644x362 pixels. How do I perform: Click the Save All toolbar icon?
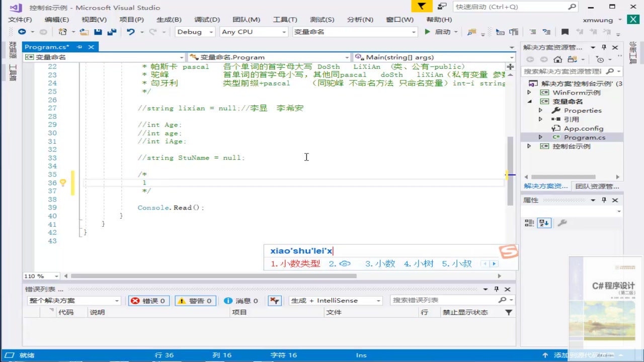click(x=112, y=32)
